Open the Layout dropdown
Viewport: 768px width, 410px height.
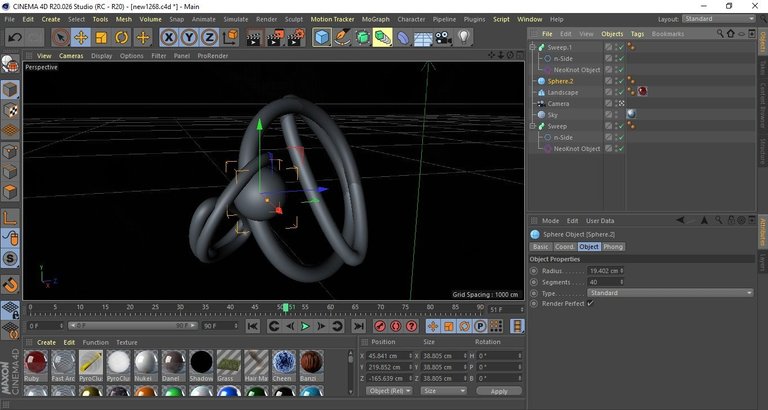click(x=719, y=19)
